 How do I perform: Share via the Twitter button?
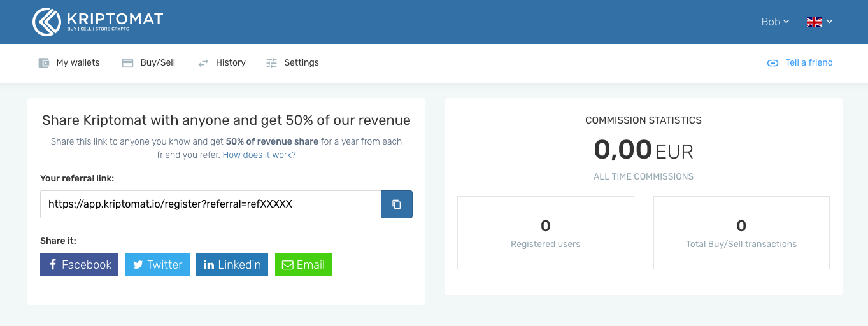(157, 265)
